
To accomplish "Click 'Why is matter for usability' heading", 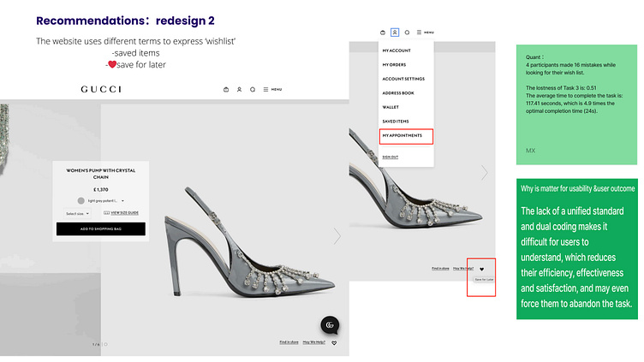I will 577,189.
